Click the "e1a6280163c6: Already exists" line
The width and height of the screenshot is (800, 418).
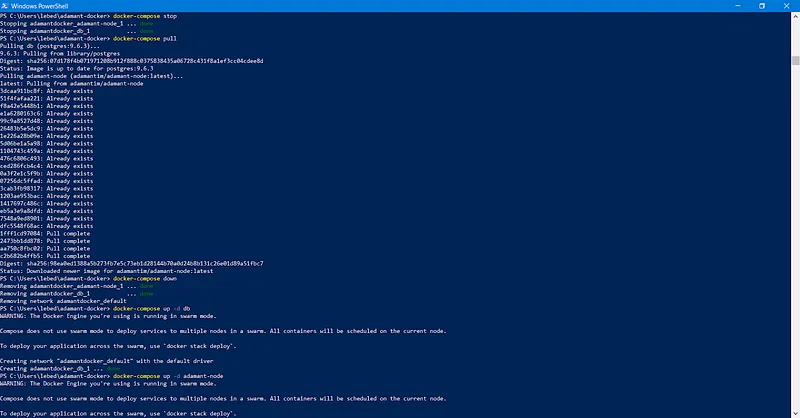click(46, 113)
